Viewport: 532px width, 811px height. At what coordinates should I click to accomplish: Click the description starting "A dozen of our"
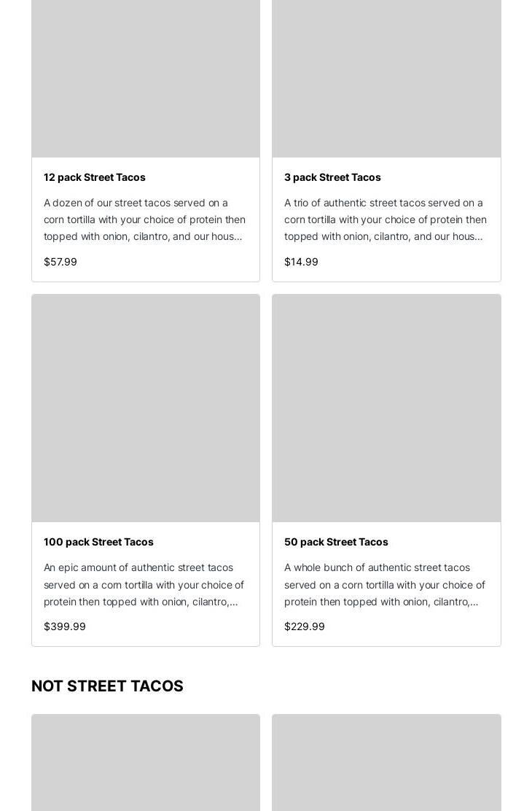coord(144,220)
